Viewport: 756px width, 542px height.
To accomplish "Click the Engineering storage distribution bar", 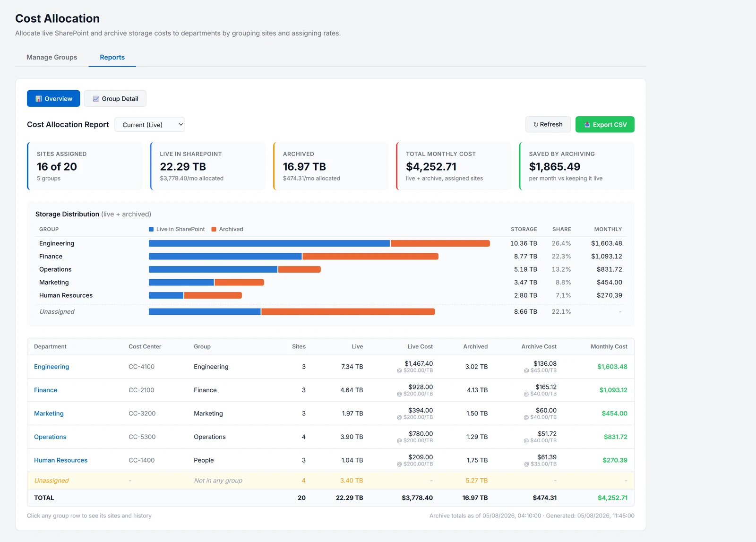I will 319,243.
